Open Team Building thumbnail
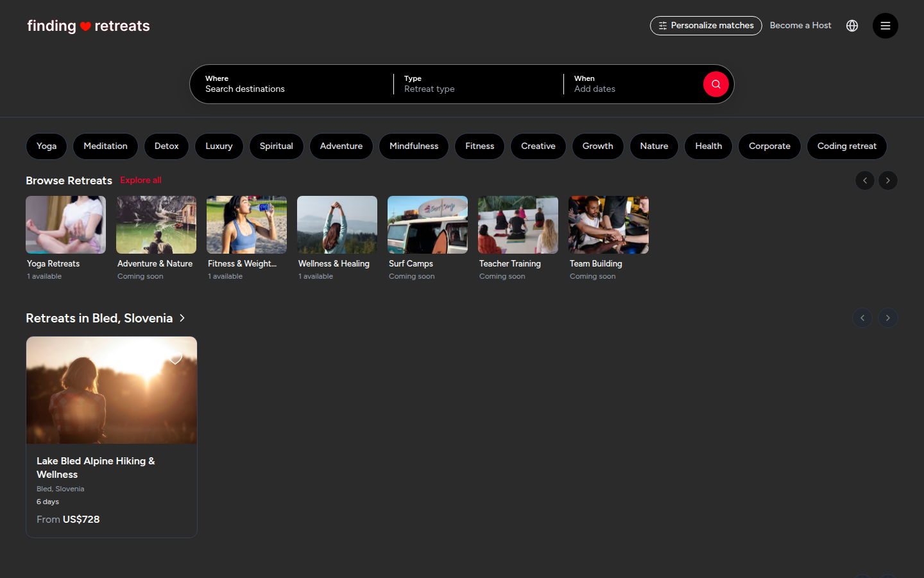Screen dimensions: 924x578 [608, 225]
